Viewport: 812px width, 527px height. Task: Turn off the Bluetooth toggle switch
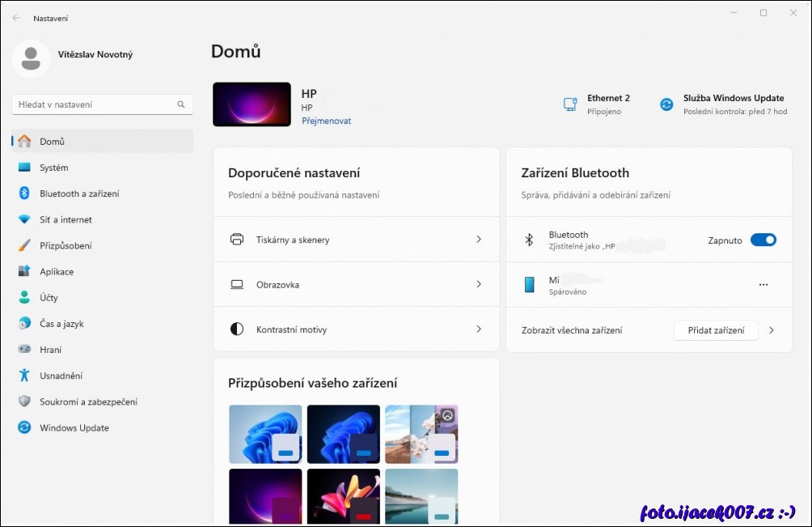(763, 240)
